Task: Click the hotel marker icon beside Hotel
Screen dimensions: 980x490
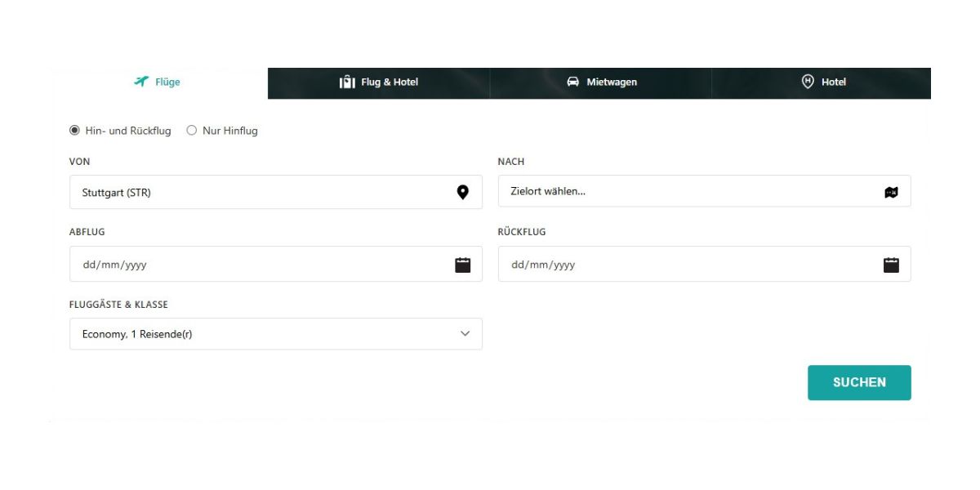Action: click(x=808, y=82)
